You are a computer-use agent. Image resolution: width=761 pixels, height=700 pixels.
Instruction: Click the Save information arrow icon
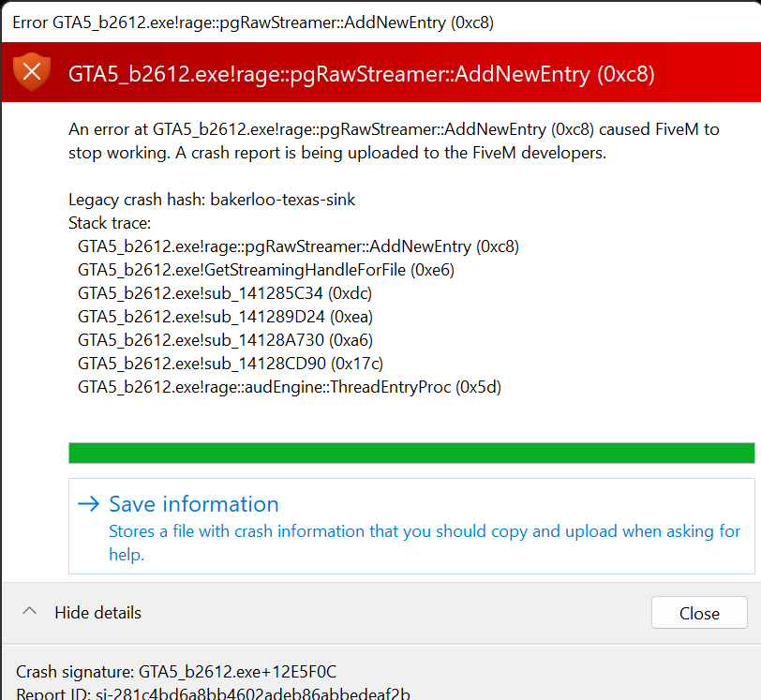pyautogui.click(x=88, y=504)
